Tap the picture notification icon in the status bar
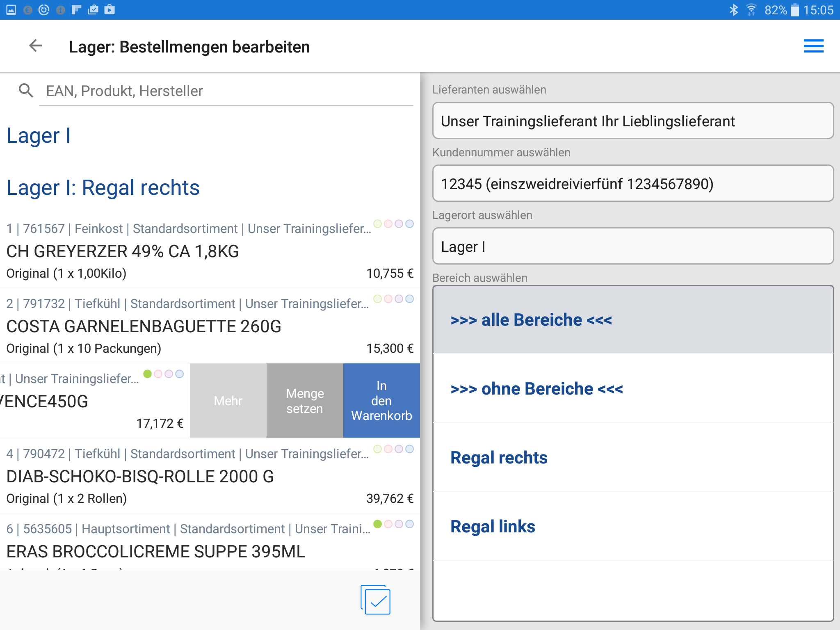 click(x=11, y=10)
